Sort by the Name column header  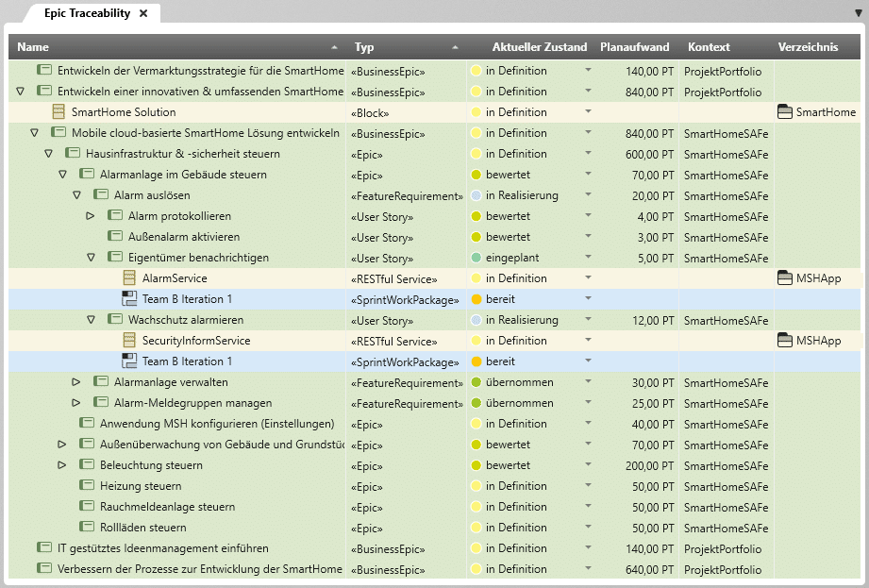point(33,47)
